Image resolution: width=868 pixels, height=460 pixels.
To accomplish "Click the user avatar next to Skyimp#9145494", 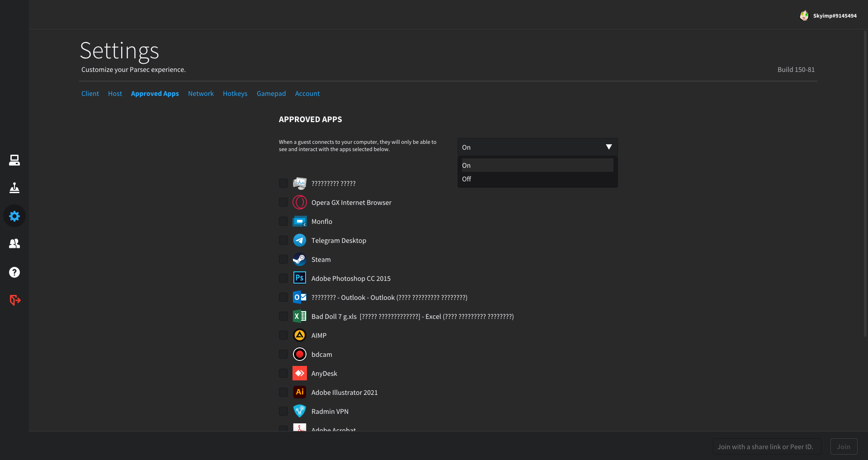I will (x=804, y=16).
